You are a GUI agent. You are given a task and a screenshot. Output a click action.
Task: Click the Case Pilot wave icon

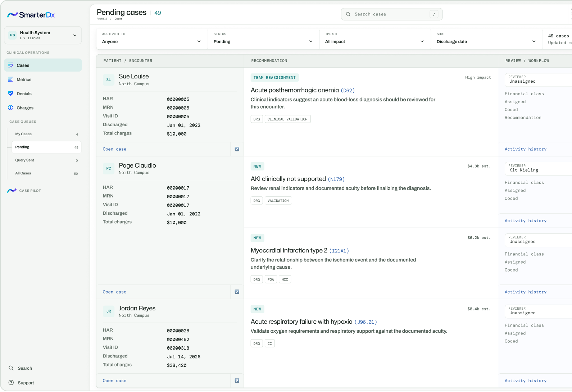tap(12, 191)
